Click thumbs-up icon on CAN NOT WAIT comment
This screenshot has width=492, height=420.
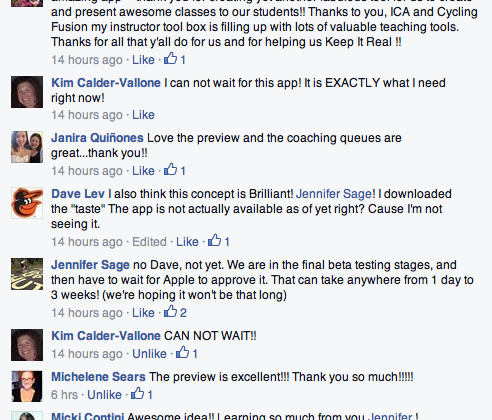[x=182, y=352]
